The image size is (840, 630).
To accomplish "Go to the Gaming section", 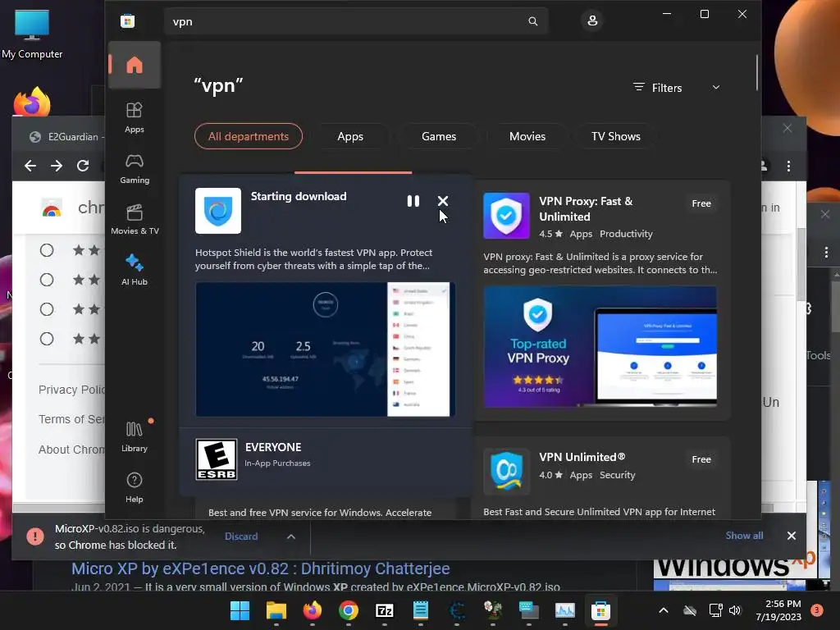I will tap(135, 168).
